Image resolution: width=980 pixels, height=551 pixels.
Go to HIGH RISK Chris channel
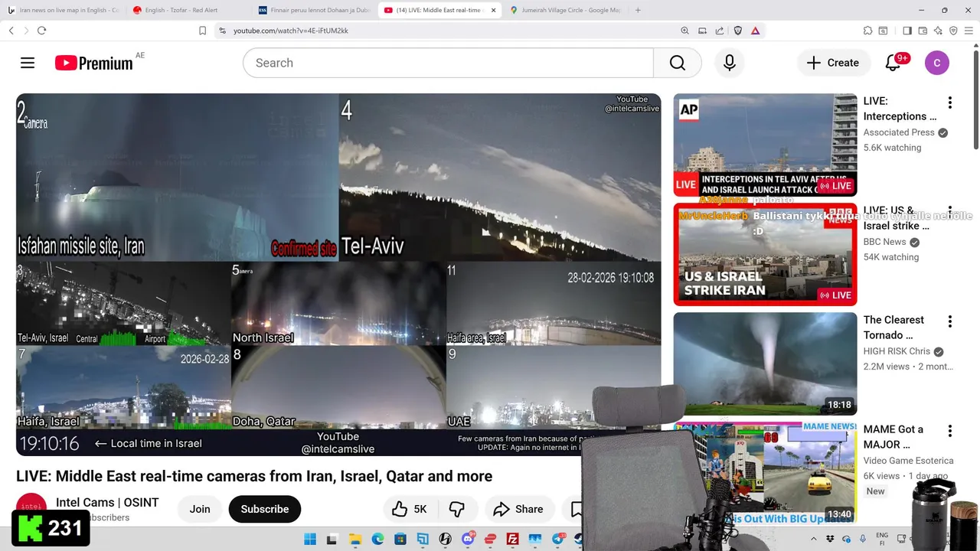(897, 351)
